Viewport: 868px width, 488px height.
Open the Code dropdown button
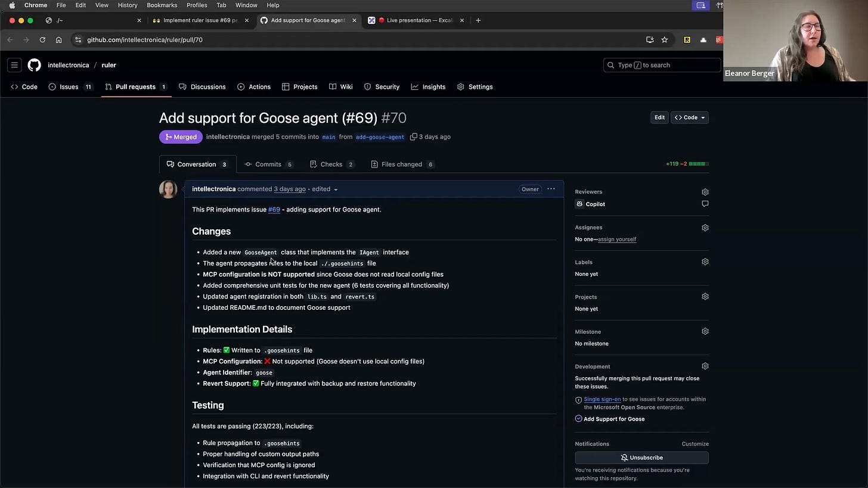[x=689, y=117]
